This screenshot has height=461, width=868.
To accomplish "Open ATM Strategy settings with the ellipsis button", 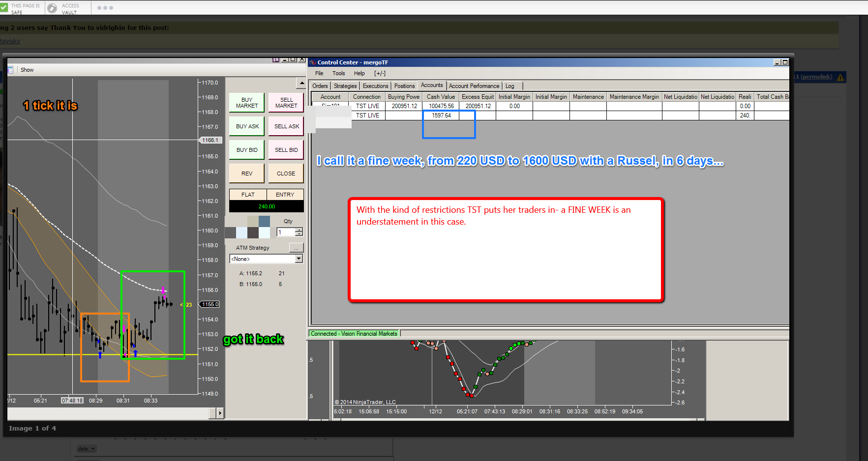I will point(296,248).
